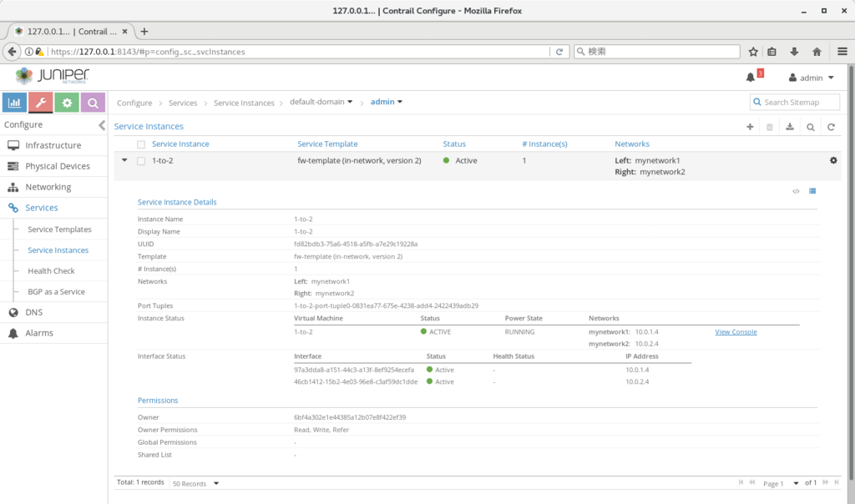
Task: Go to the next page arrow
Action: point(825,482)
